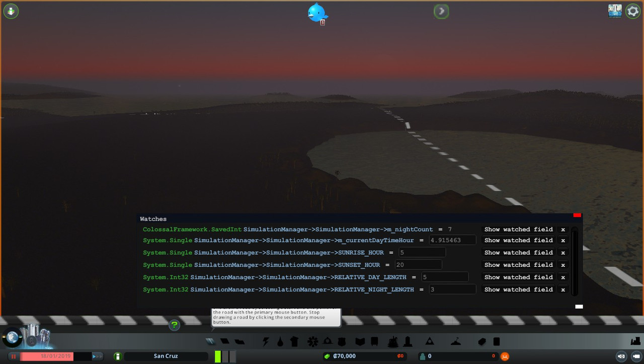Click the population count display

458,356
